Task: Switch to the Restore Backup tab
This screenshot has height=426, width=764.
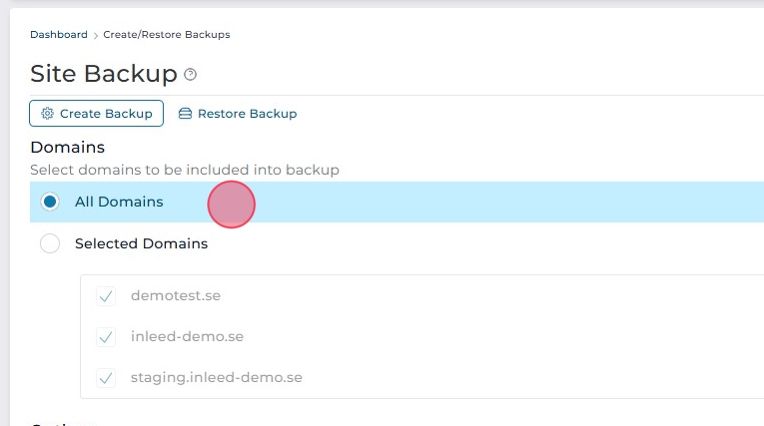Action: 237,114
